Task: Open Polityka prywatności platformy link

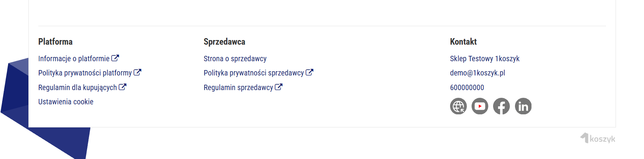Action: click(85, 73)
